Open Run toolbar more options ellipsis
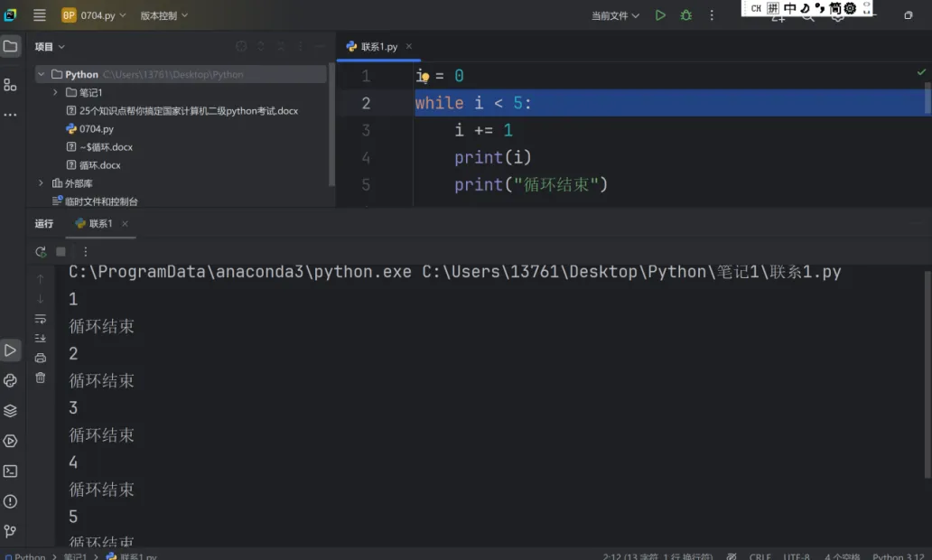This screenshot has height=560, width=932. [x=86, y=251]
